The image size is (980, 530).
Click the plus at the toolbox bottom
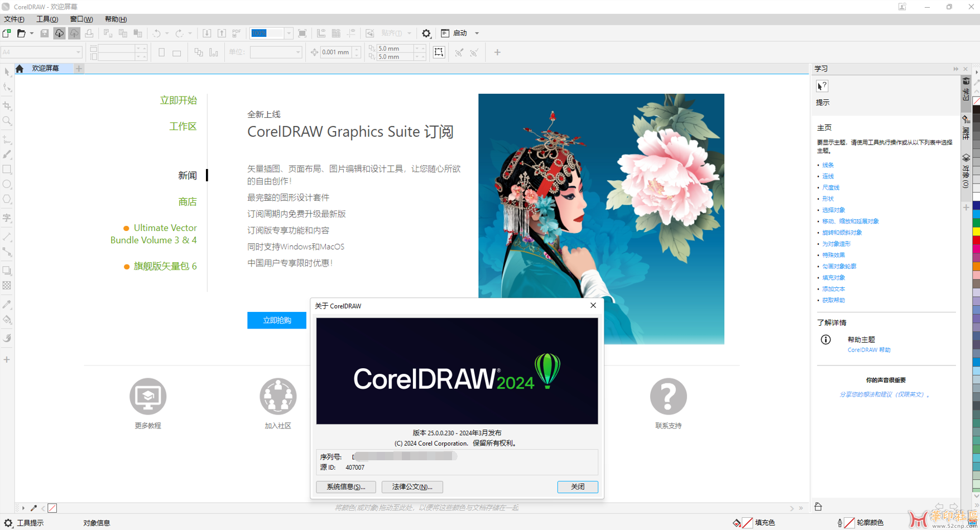(7, 360)
